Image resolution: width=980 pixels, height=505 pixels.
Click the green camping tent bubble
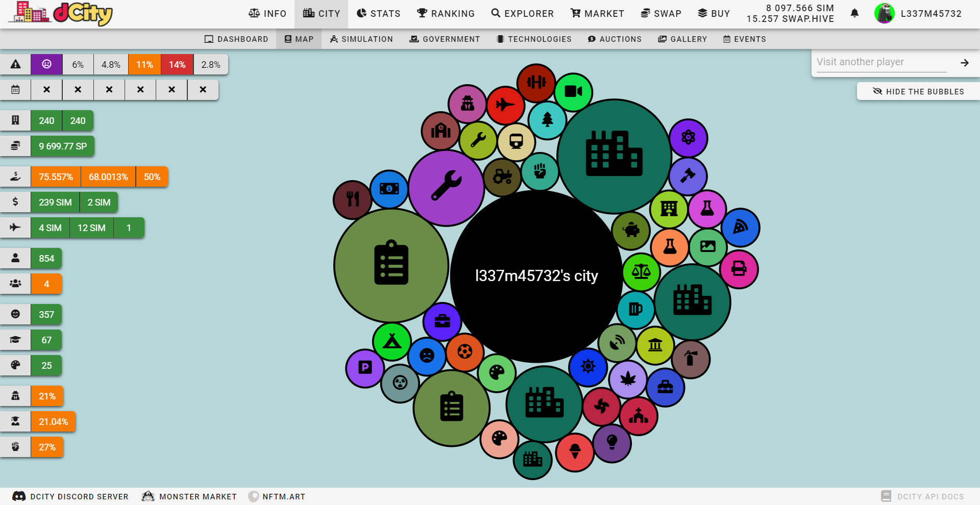[392, 342]
